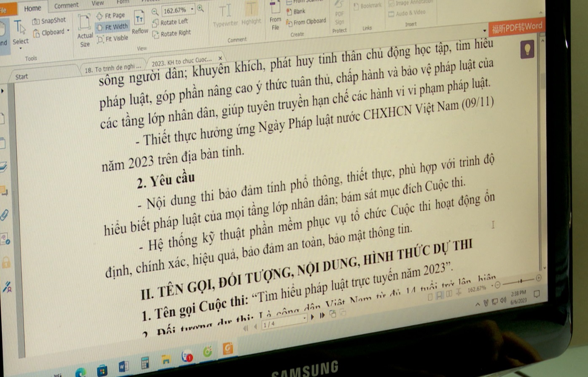This screenshot has height=377, width=588.
Task: Jump to the first page
Action: [247, 328]
